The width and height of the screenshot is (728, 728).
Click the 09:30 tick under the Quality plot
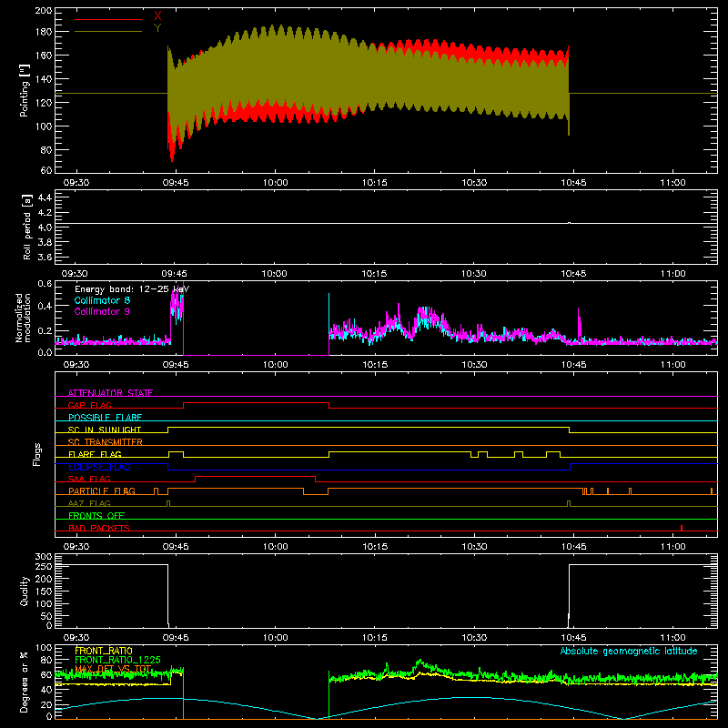click(76, 638)
